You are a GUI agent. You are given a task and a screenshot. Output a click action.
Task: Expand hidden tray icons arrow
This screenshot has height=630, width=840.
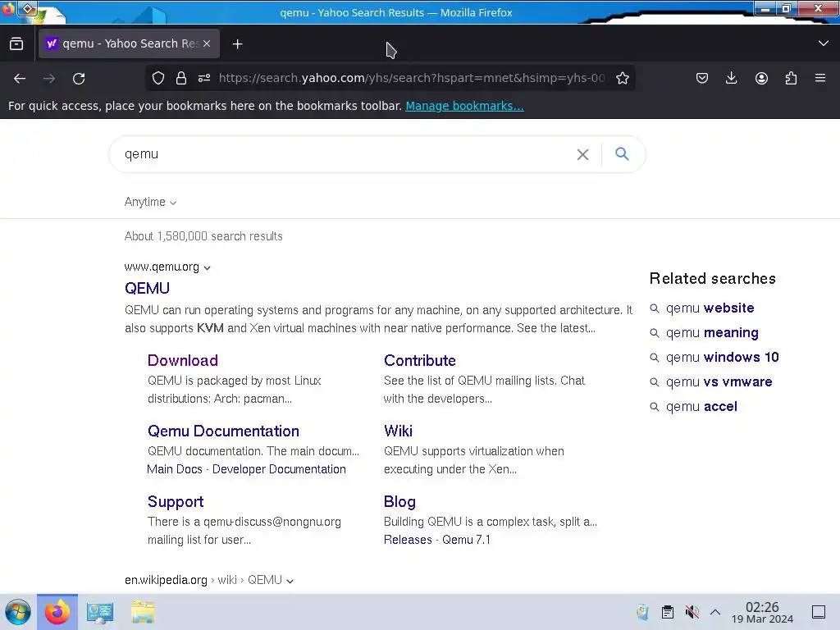click(715, 612)
